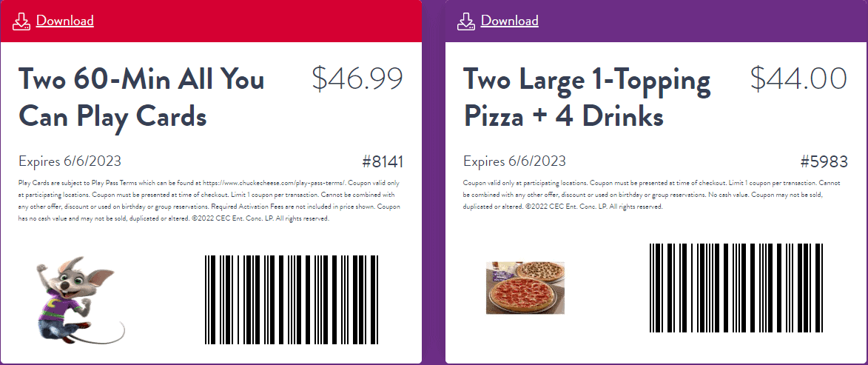868x365 pixels.
Task: Click coupon code #8141
Action: pos(383,161)
